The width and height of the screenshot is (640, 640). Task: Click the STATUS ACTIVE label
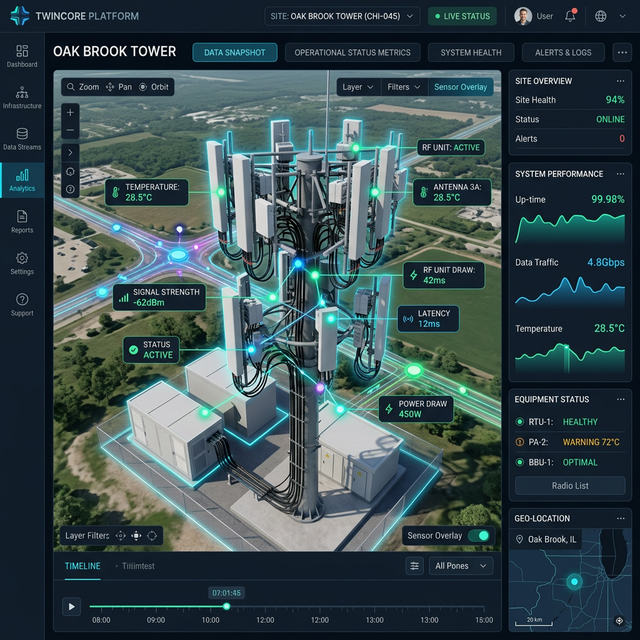click(x=151, y=350)
